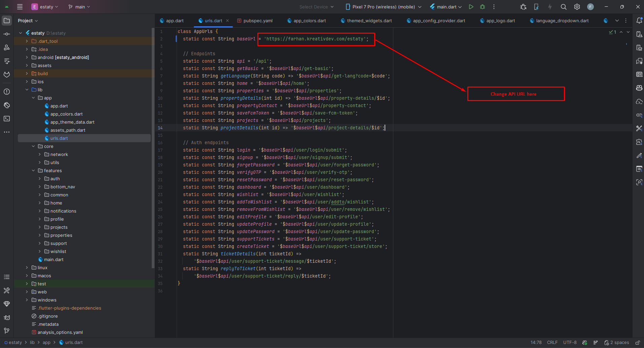The width and height of the screenshot is (644, 348).
Task: Click 14:78 cursor position indicator
Action: 536,343
